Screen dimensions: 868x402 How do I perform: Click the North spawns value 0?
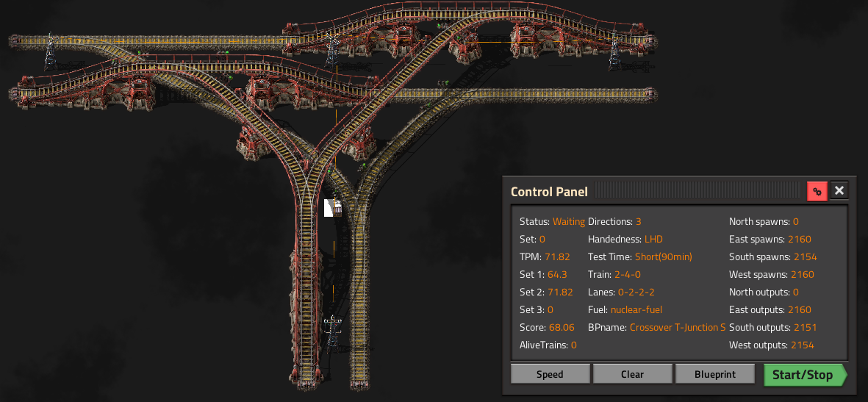(x=795, y=221)
